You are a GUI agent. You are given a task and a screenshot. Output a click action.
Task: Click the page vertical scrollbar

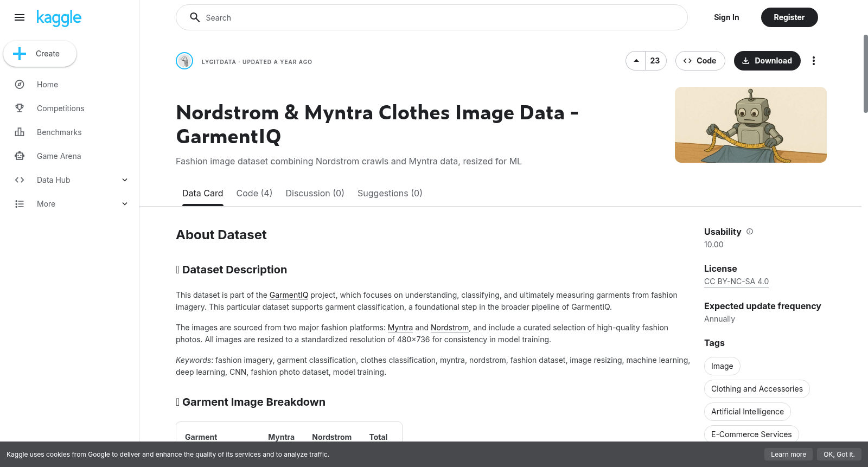point(865,74)
